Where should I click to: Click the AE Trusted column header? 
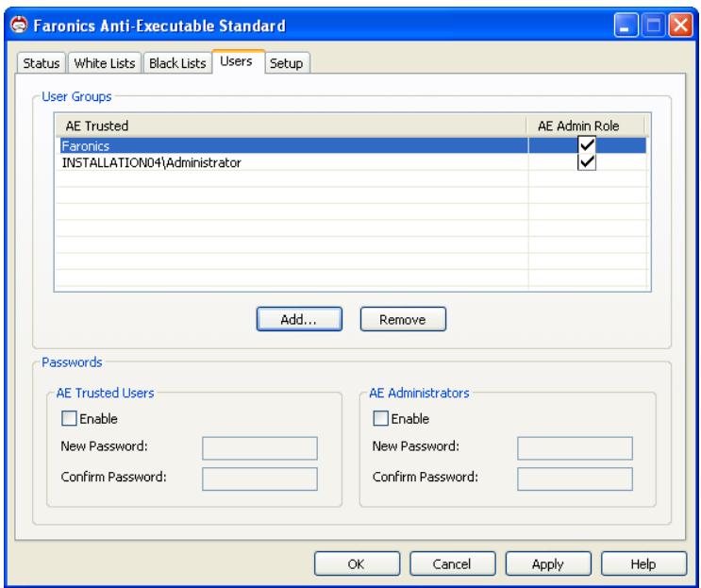click(x=291, y=126)
